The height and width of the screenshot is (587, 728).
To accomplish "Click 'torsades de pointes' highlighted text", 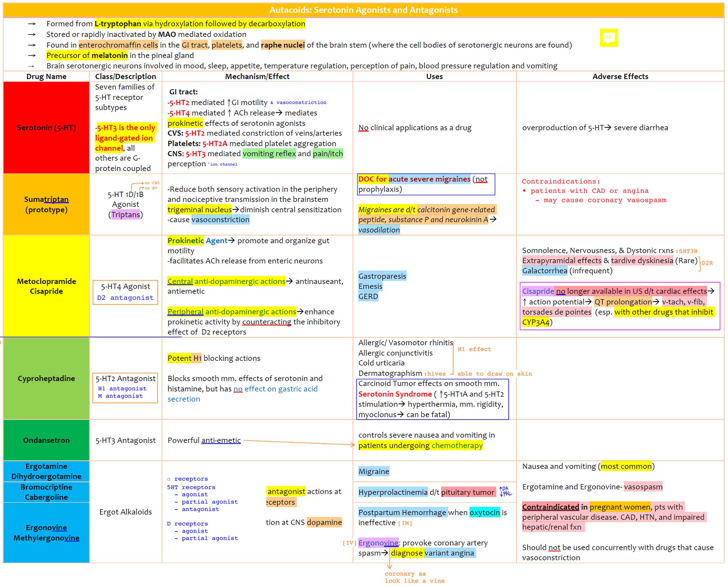I will click(x=557, y=312).
